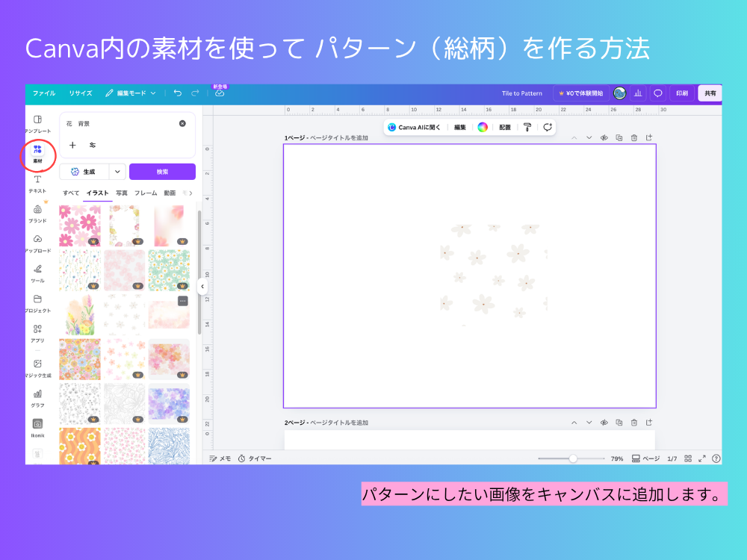747x560 pixels.
Task: Click the redo arrow in top bar
Action: (x=195, y=93)
